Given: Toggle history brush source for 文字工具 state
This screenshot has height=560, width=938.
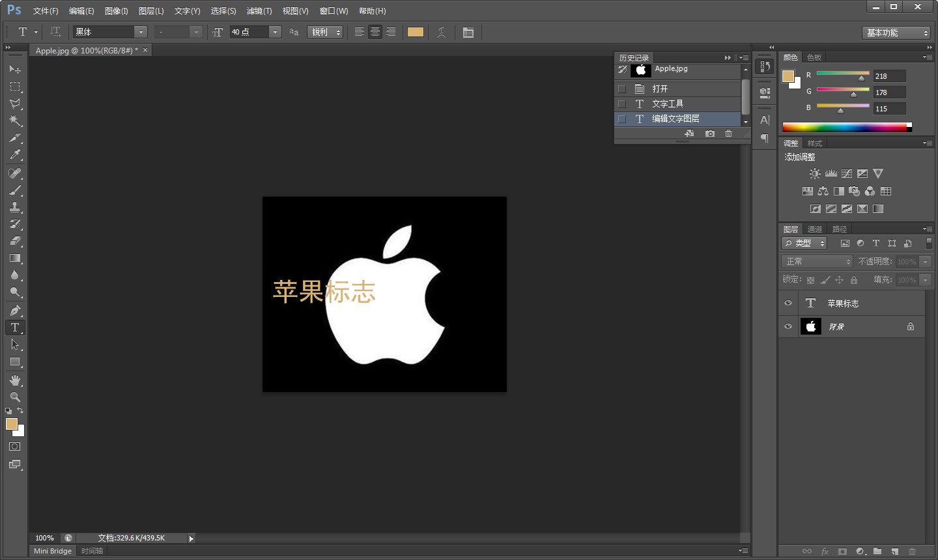Looking at the screenshot, I should pos(621,104).
